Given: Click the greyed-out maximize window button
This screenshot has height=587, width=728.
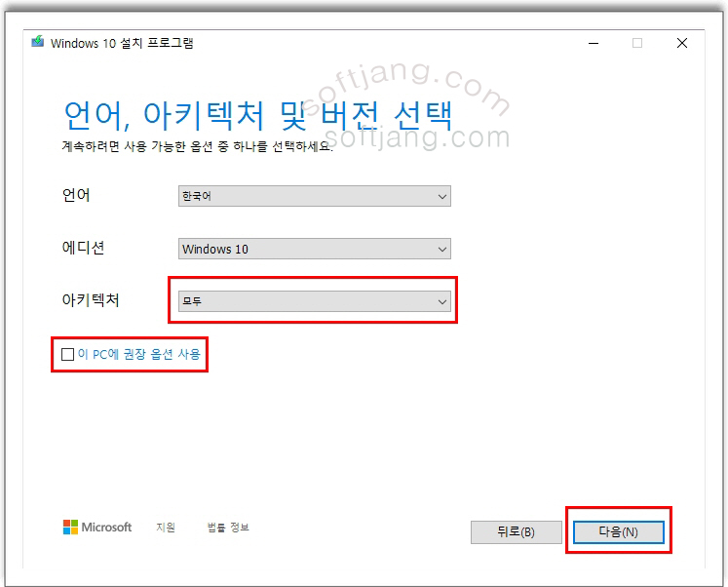Looking at the screenshot, I should point(637,43).
